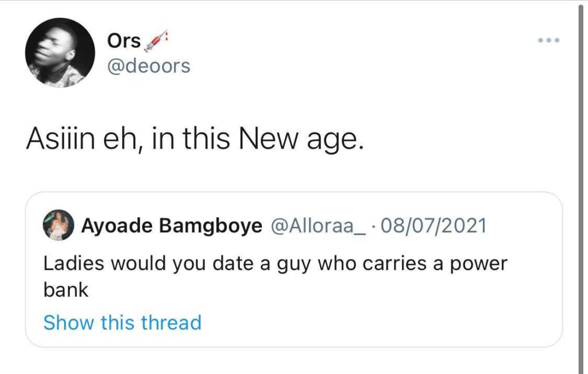Select the tweet text 'Asiiin eh, in this New age.'
The height and width of the screenshot is (374, 588).
195,140
